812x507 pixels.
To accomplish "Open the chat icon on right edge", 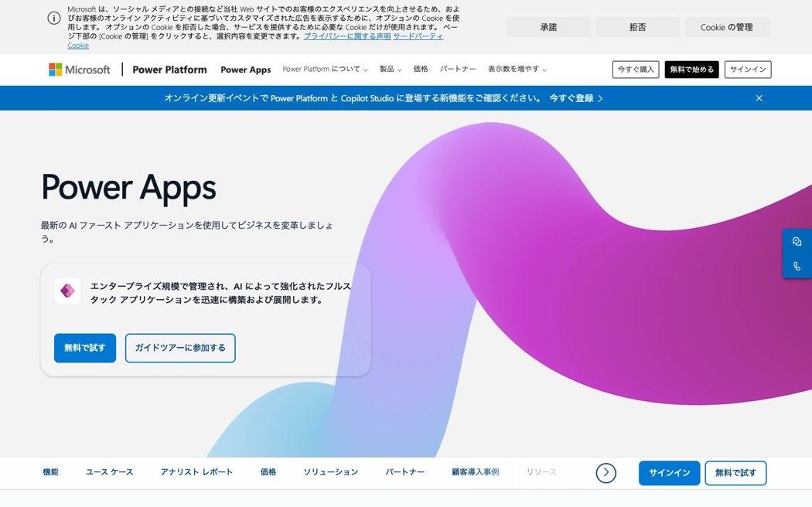I will [x=797, y=242].
